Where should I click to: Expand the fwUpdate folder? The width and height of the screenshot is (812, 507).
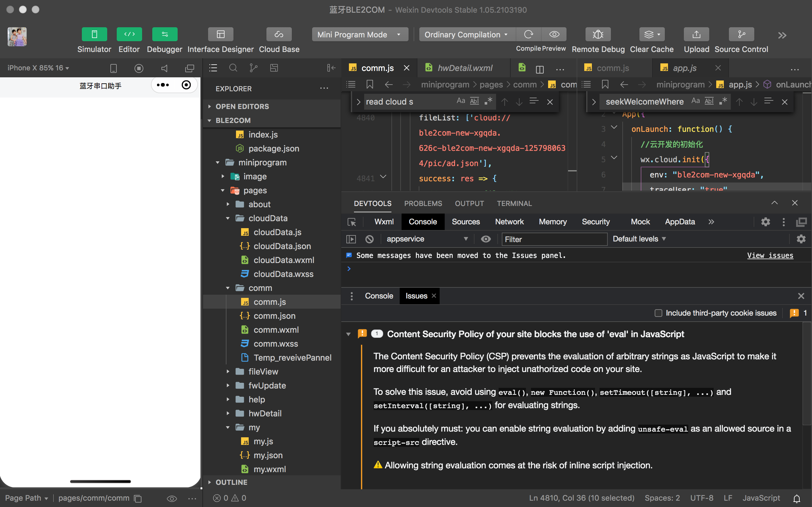tap(267, 385)
